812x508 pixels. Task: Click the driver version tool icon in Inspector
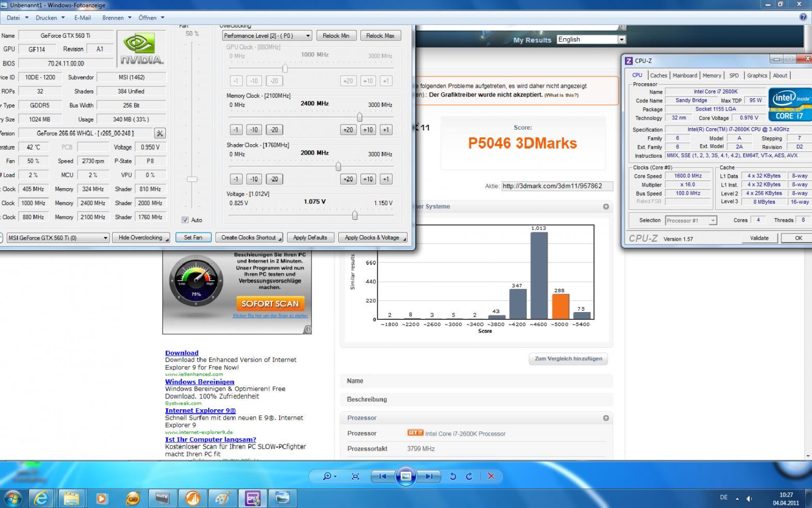(160, 133)
